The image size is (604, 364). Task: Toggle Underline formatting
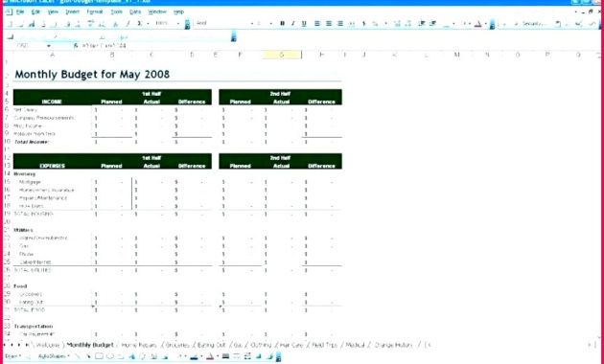(304, 24)
